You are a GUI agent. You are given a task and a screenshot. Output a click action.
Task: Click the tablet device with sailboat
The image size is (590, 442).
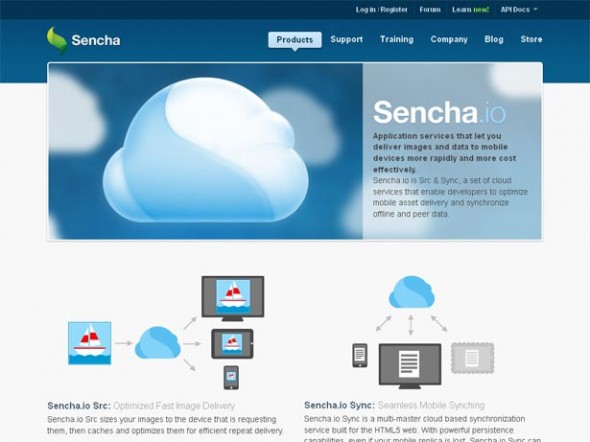[x=232, y=344]
